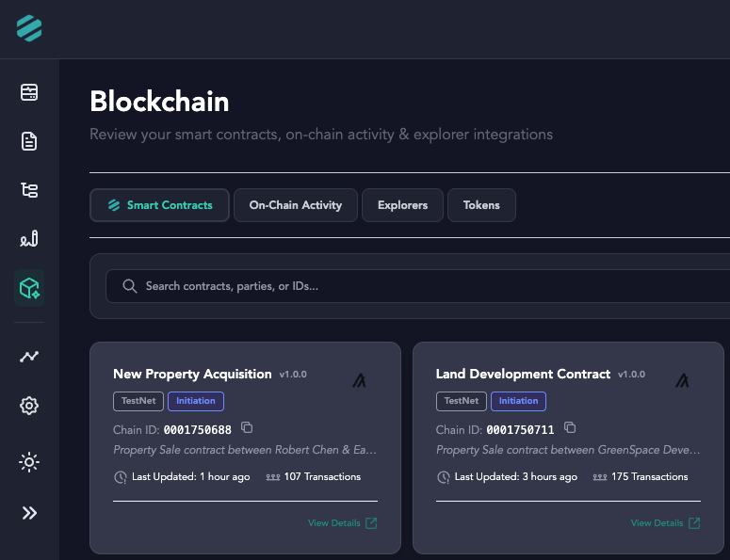Viewport: 730px width, 560px height.
Task: Click external link icon on Land Development Contract card
Action: [694, 522]
